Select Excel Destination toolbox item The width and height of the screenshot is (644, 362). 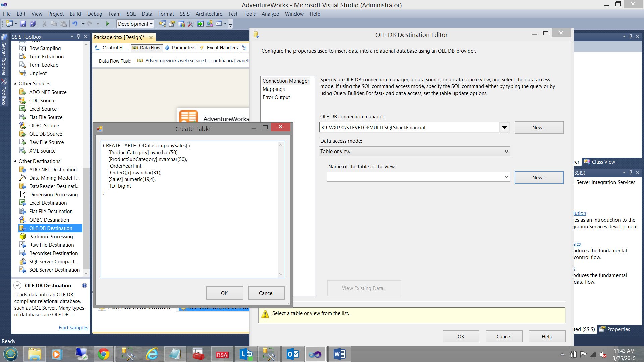[48, 203]
